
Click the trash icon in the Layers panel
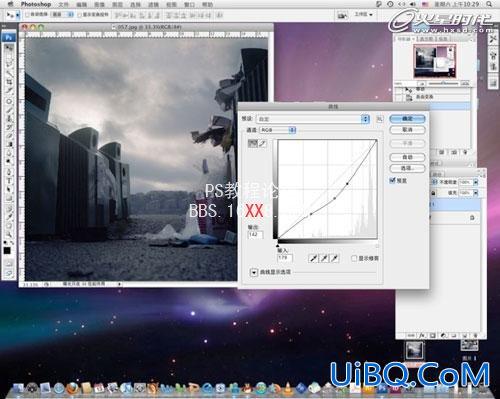point(475,335)
